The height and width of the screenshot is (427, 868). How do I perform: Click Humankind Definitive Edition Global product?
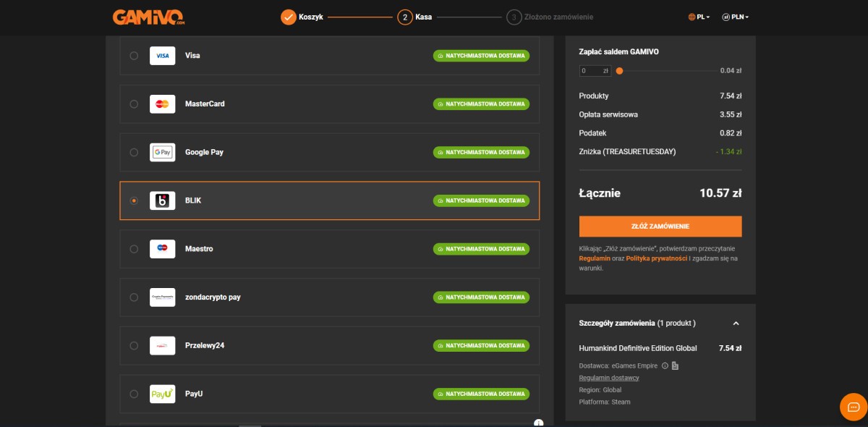point(638,348)
